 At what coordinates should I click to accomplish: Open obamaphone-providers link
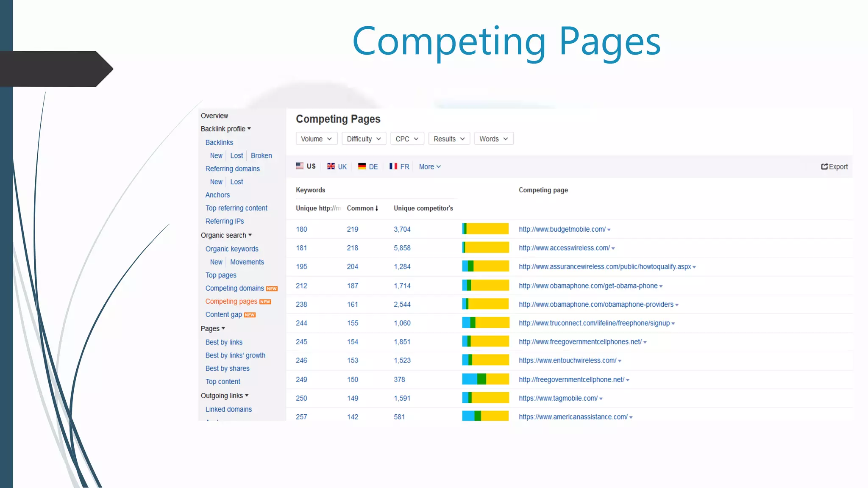[x=596, y=304]
